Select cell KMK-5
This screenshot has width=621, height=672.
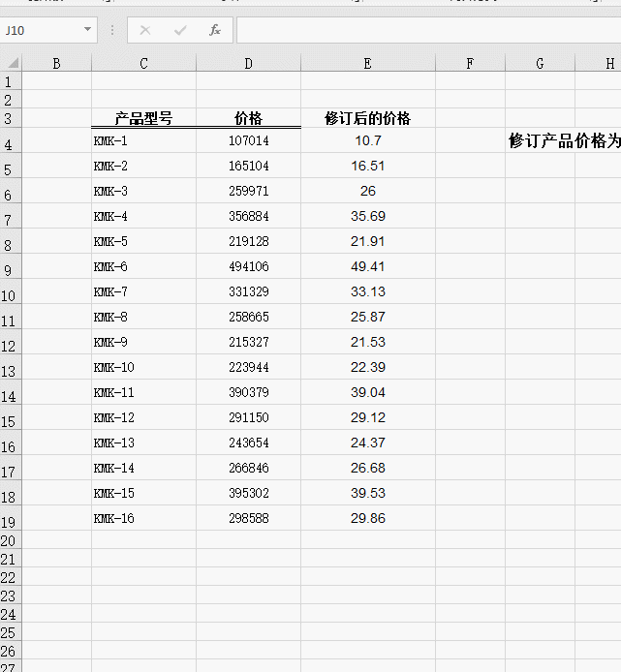tap(143, 241)
